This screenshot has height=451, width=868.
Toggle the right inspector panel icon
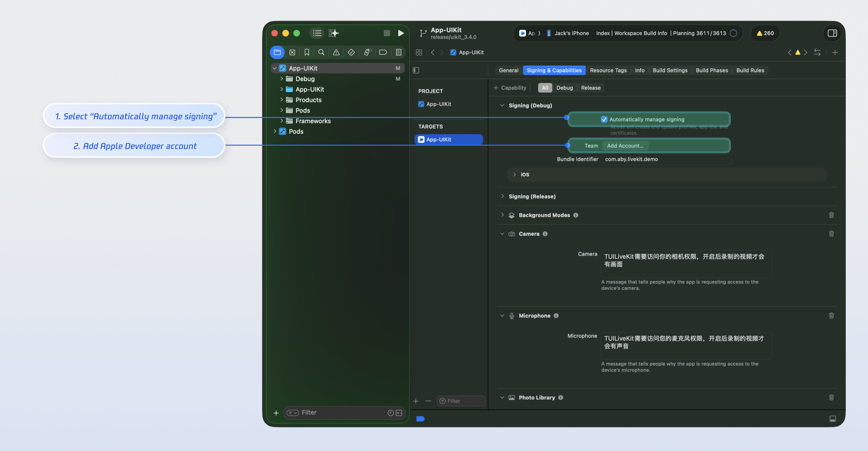(832, 33)
